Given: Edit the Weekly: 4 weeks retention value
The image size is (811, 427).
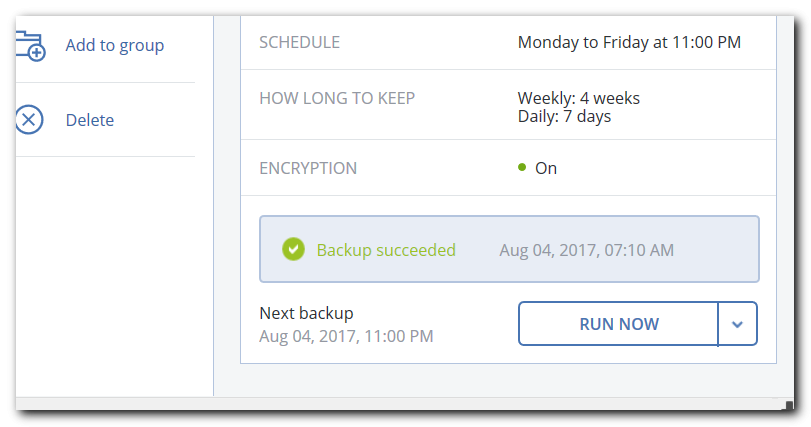Looking at the screenshot, I should coord(579,98).
